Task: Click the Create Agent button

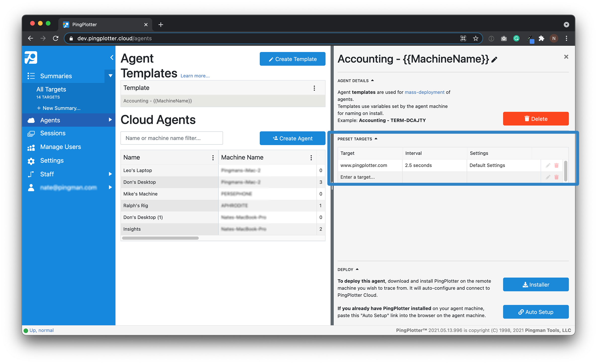Action: coord(292,138)
